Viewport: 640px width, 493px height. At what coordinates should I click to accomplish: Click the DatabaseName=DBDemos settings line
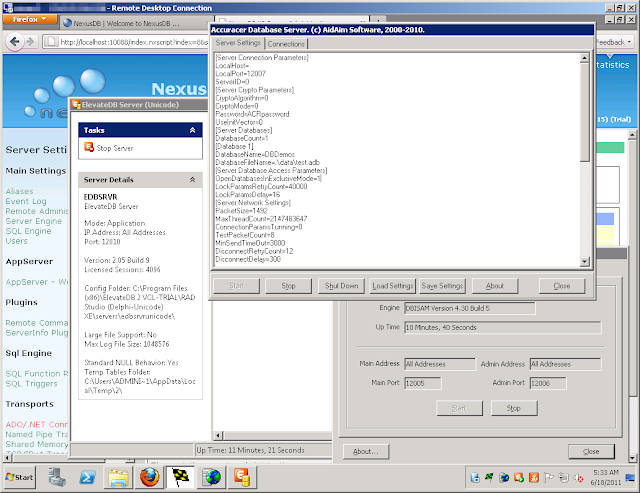click(255, 154)
